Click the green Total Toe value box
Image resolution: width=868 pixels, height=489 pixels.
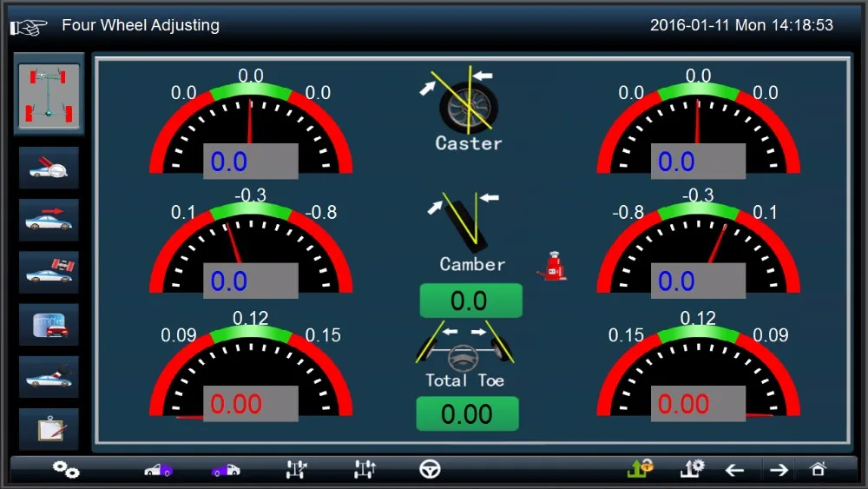click(467, 414)
